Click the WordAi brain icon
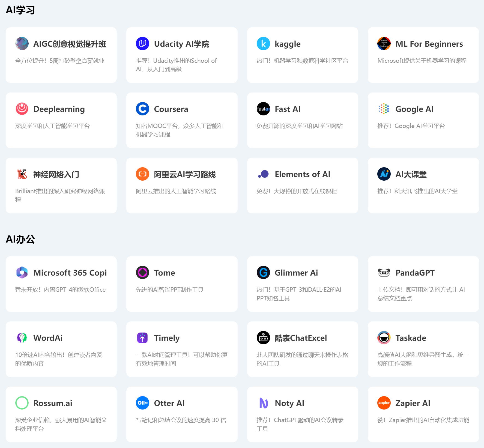Screen dimensions: 484x448 point(22,338)
